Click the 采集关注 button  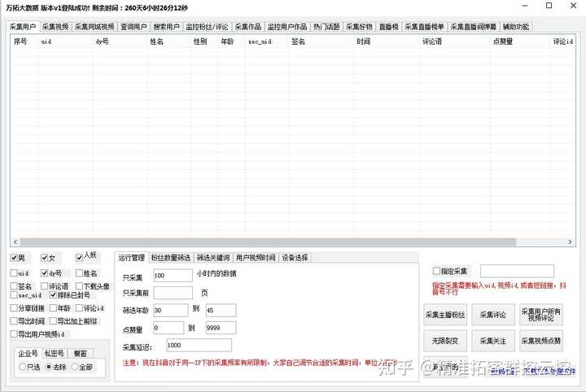click(x=493, y=341)
